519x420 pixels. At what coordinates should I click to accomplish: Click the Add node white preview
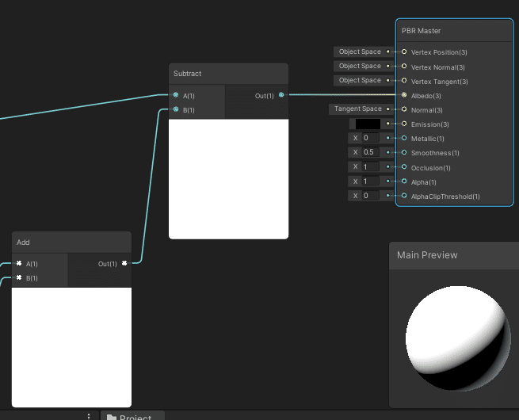(x=71, y=347)
